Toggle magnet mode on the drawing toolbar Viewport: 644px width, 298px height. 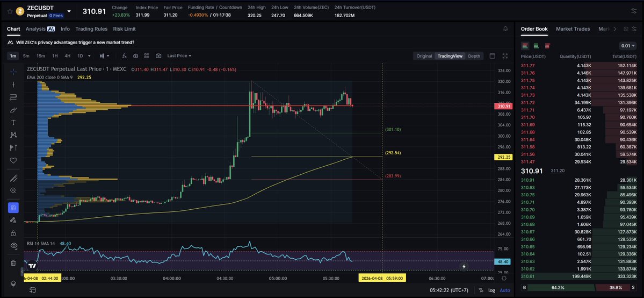(13, 208)
